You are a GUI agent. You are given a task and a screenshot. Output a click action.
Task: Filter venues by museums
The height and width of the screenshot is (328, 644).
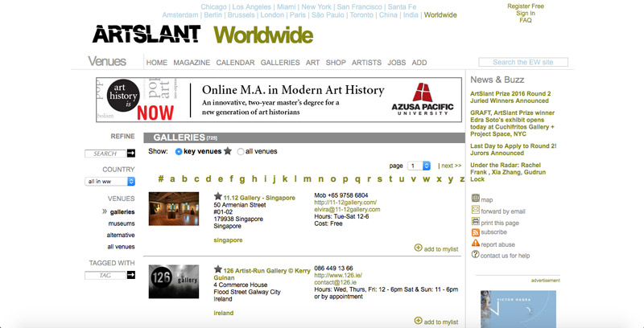click(122, 223)
